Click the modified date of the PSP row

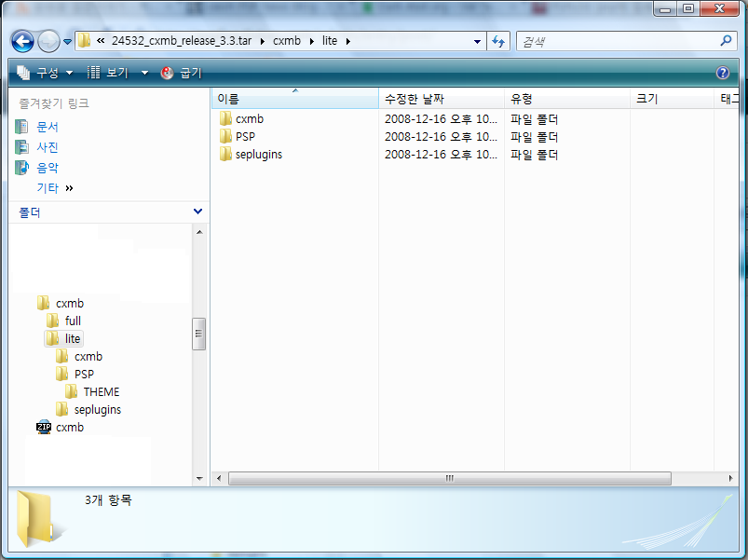[441, 137]
